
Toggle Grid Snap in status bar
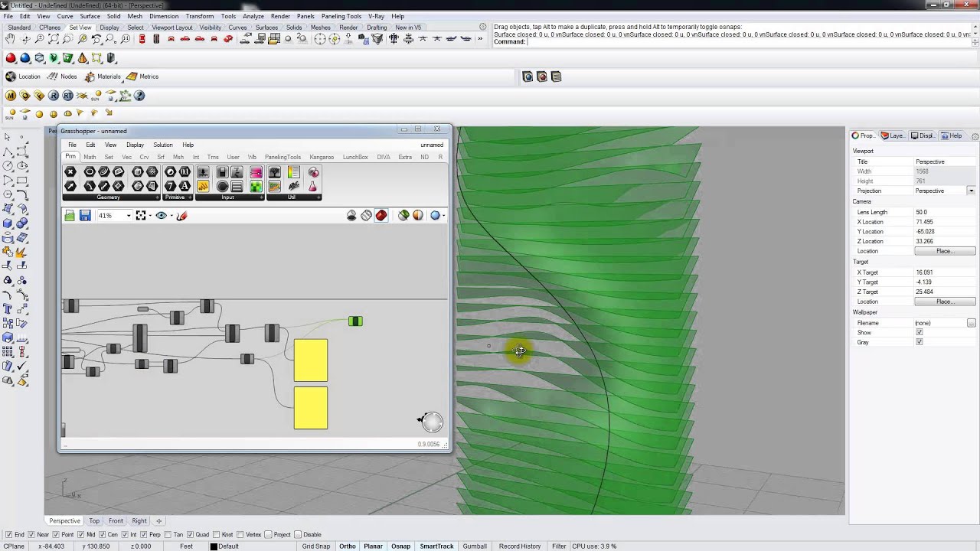point(315,546)
